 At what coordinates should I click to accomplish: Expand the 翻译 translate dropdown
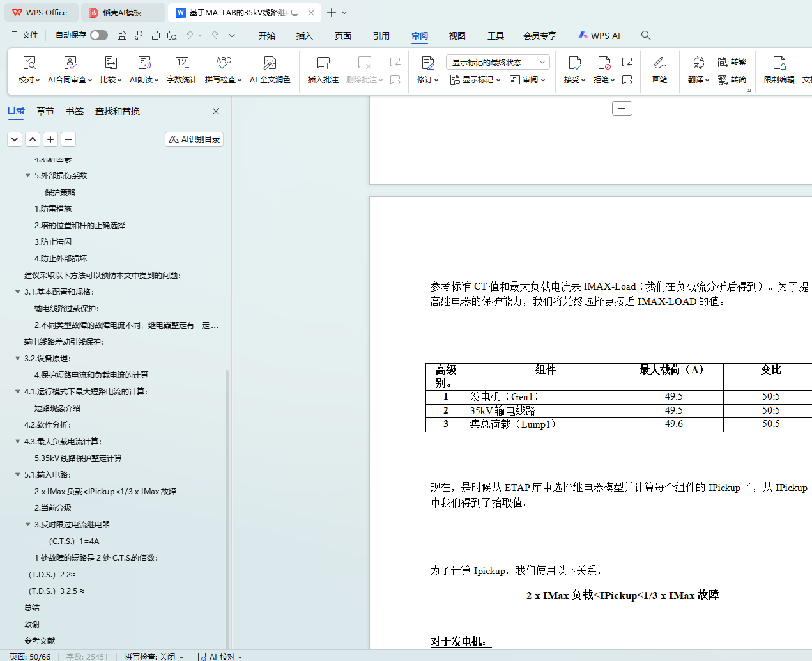tap(698, 80)
